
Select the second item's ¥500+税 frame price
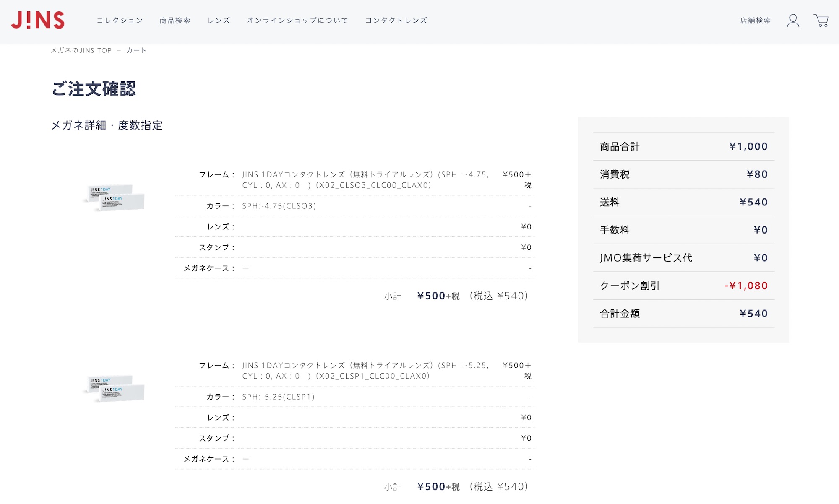click(x=517, y=371)
